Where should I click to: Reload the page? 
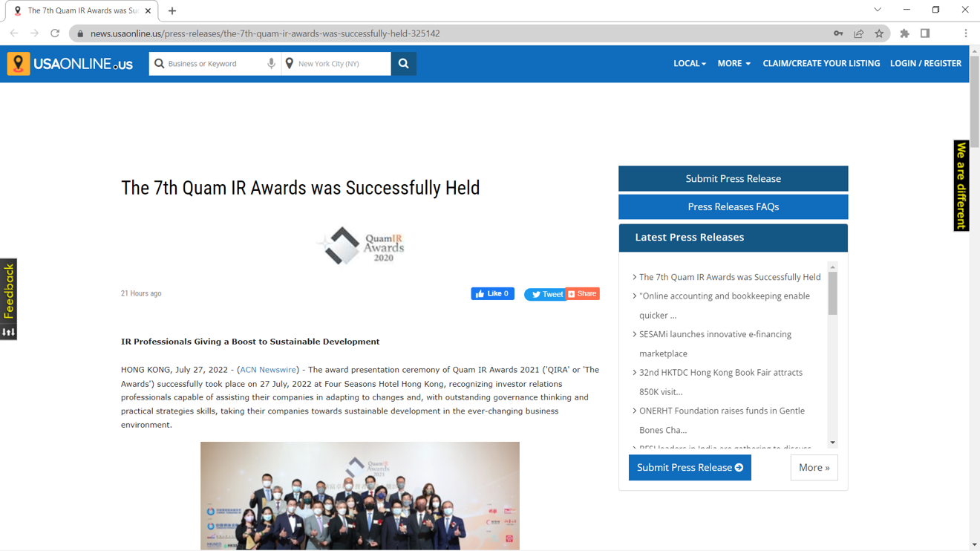(55, 33)
